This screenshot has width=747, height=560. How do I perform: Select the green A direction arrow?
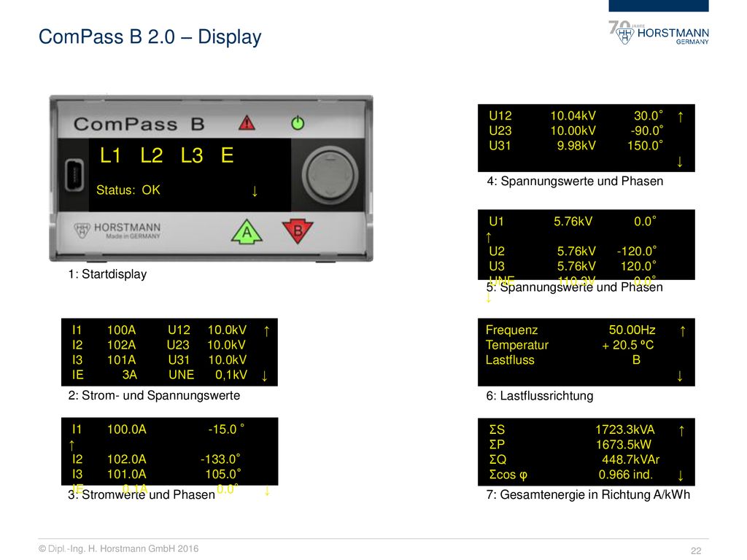(247, 232)
